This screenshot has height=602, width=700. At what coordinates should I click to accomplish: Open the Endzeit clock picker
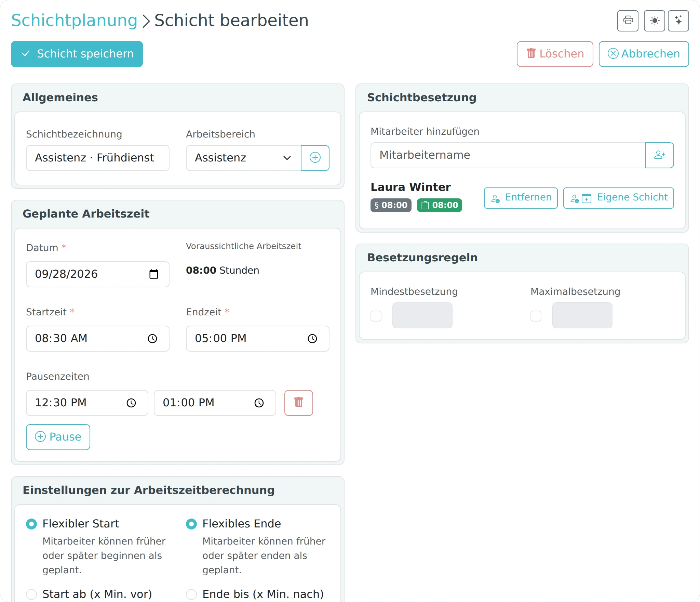[x=312, y=339]
